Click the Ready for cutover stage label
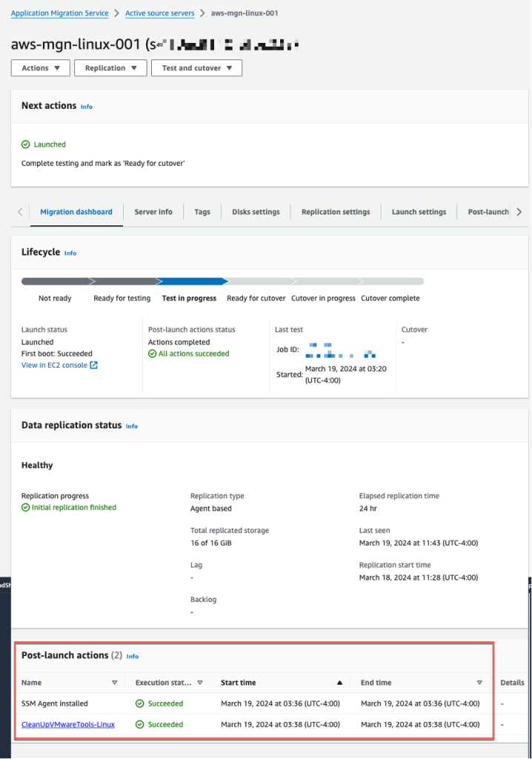Image resolution: width=532 pixels, height=759 pixels. pos(256,298)
